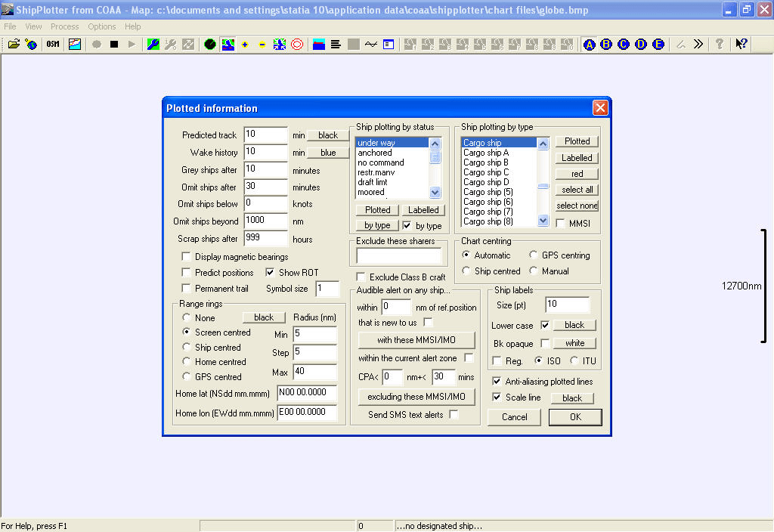Uncheck Anti-aliasing plotted lines
The height and width of the screenshot is (532, 774).
pyautogui.click(x=497, y=381)
